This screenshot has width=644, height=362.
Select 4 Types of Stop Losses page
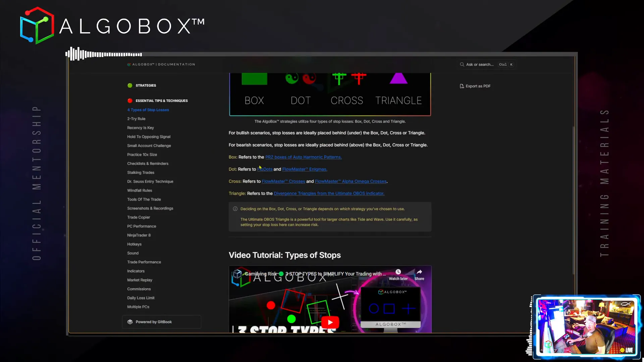(x=148, y=110)
